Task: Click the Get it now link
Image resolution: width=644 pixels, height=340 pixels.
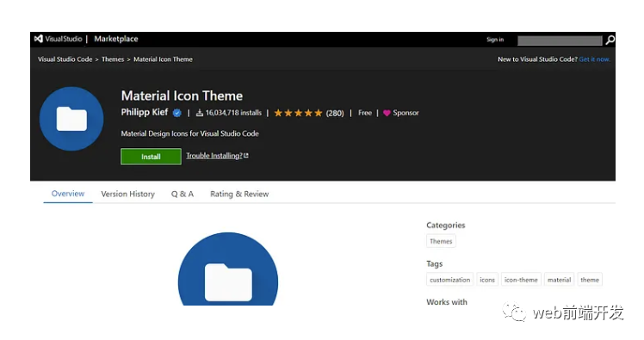Action: pos(594,59)
